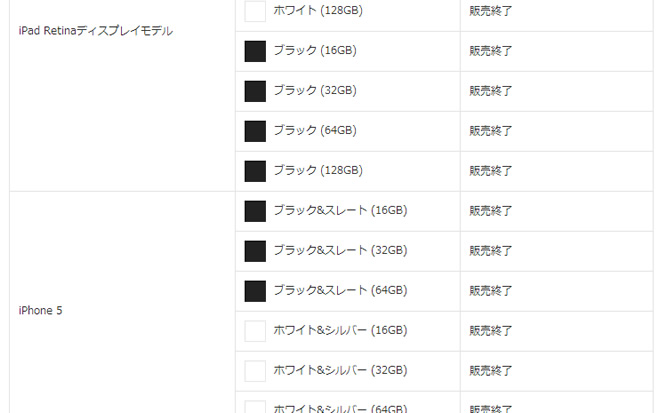
Task: Click 販売終了 status in ブラック (32GB) row
Action: [x=490, y=91]
